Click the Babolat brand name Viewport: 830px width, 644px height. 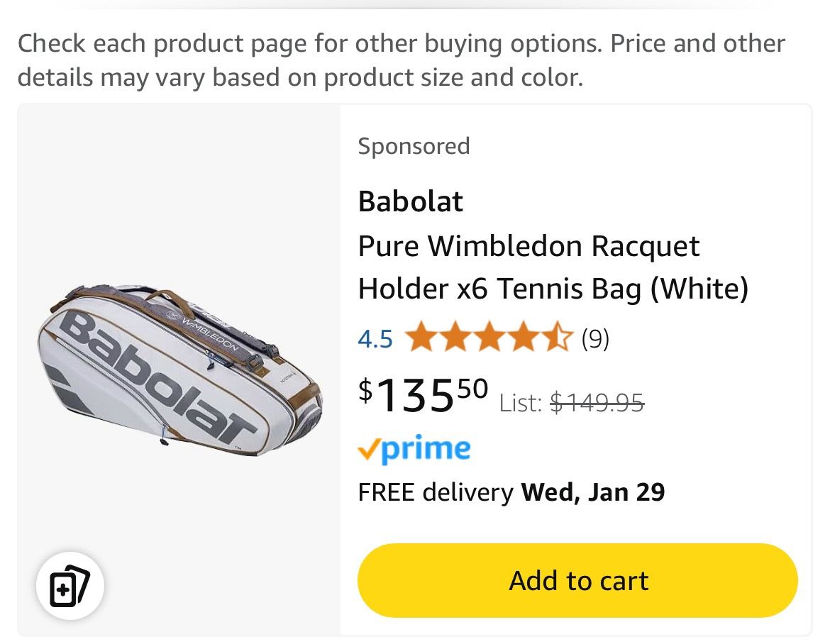click(x=410, y=201)
